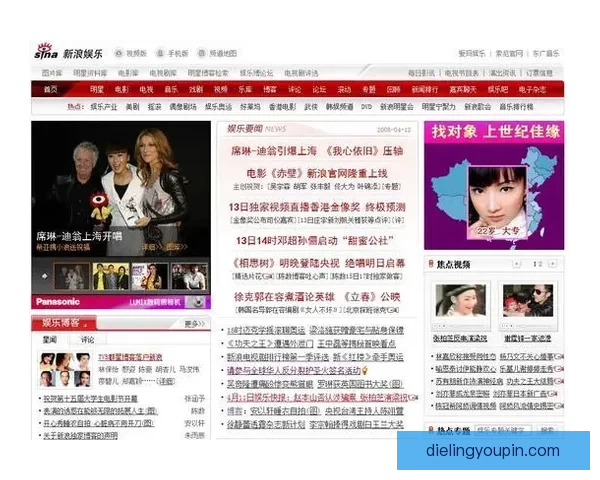Open 开心秀睡衣自拍 blog link
Image resolution: width=600 pixels, height=480 pixels.
(x=99, y=423)
